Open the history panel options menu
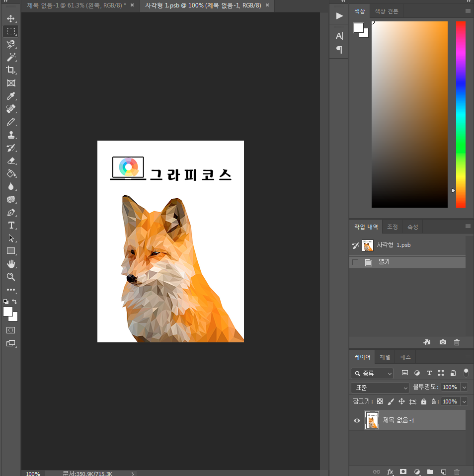This screenshot has height=476, width=474. (468, 227)
